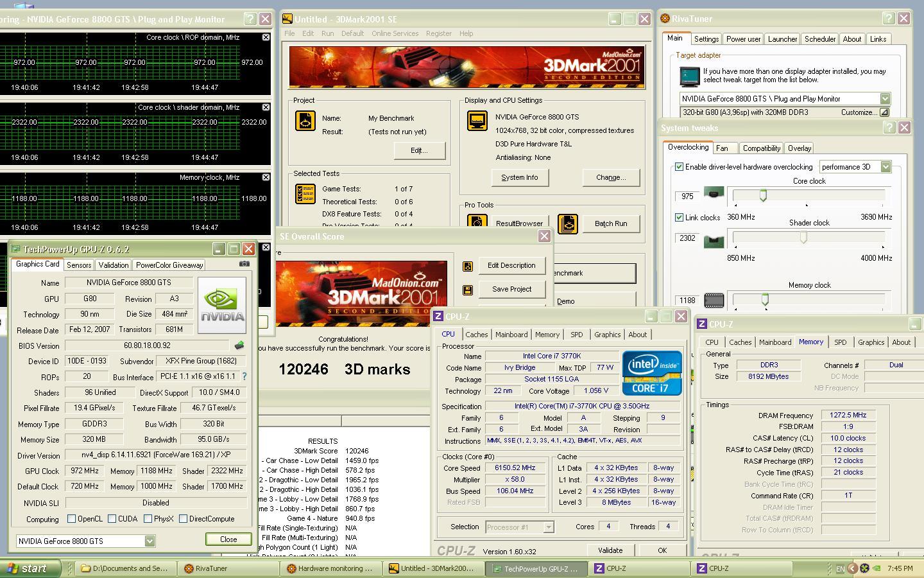Screen dimensions: 924x578
Task: Click the Core clock slider handle
Action: click(x=763, y=195)
